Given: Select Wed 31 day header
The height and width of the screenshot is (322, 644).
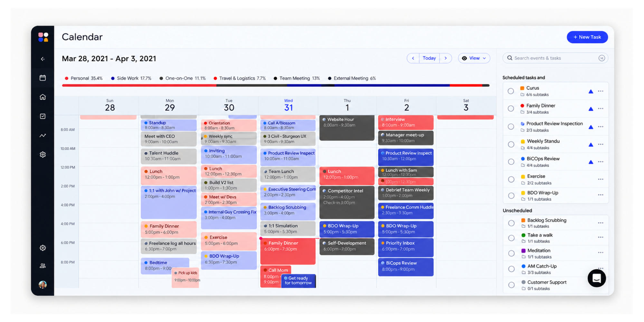Looking at the screenshot, I should pyautogui.click(x=289, y=105).
